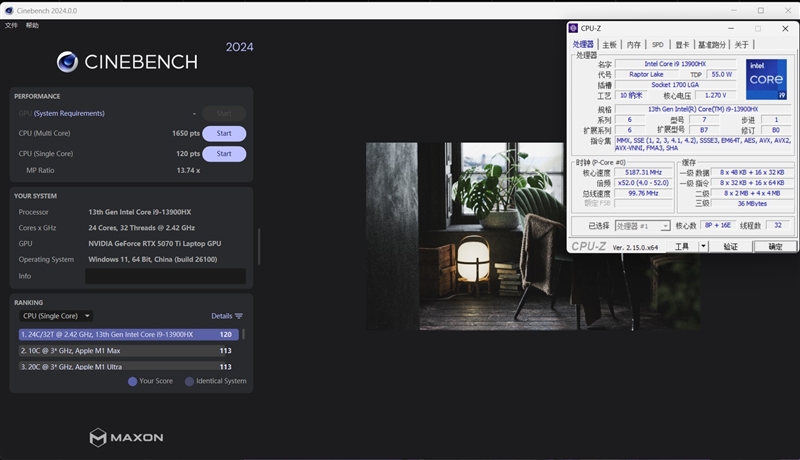Screen dimensions: 800x460
Task: Click the Details filter icon in Ranking
Action: pyautogui.click(x=239, y=316)
